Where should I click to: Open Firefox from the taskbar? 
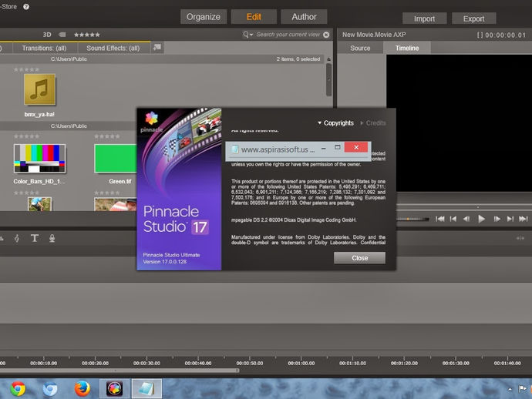(x=82, y=388)
